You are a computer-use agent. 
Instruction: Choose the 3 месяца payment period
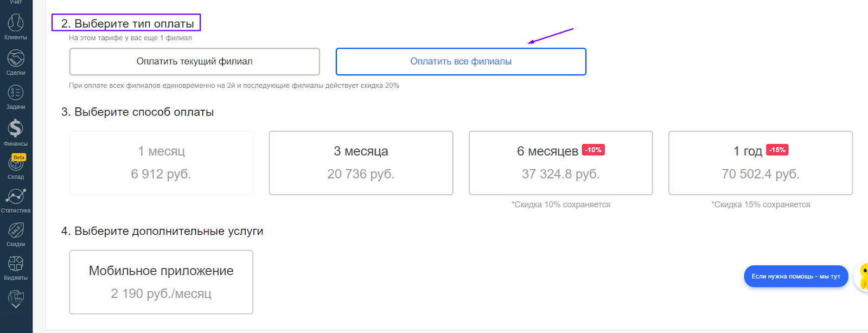pos(361,163)
